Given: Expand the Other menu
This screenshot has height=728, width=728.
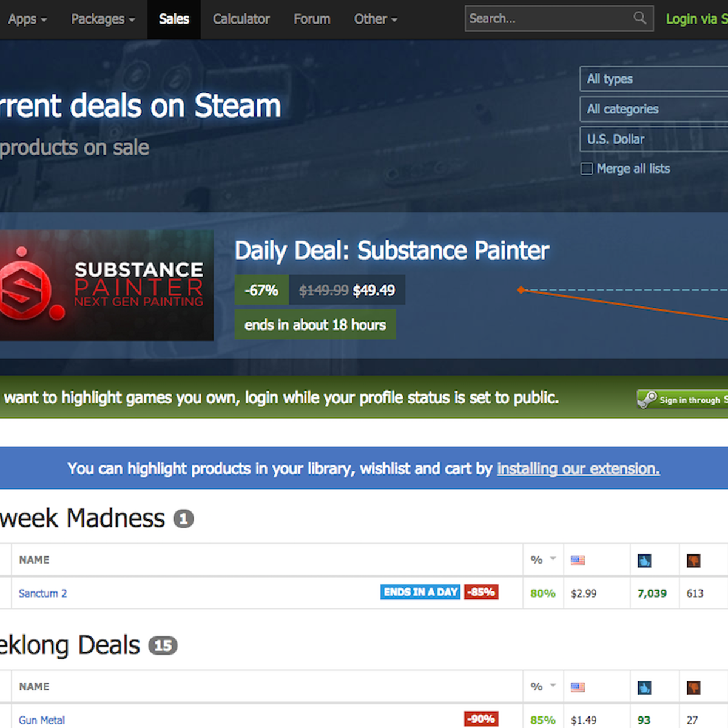Looking at the screenshot, I should (x=376, y=19).
